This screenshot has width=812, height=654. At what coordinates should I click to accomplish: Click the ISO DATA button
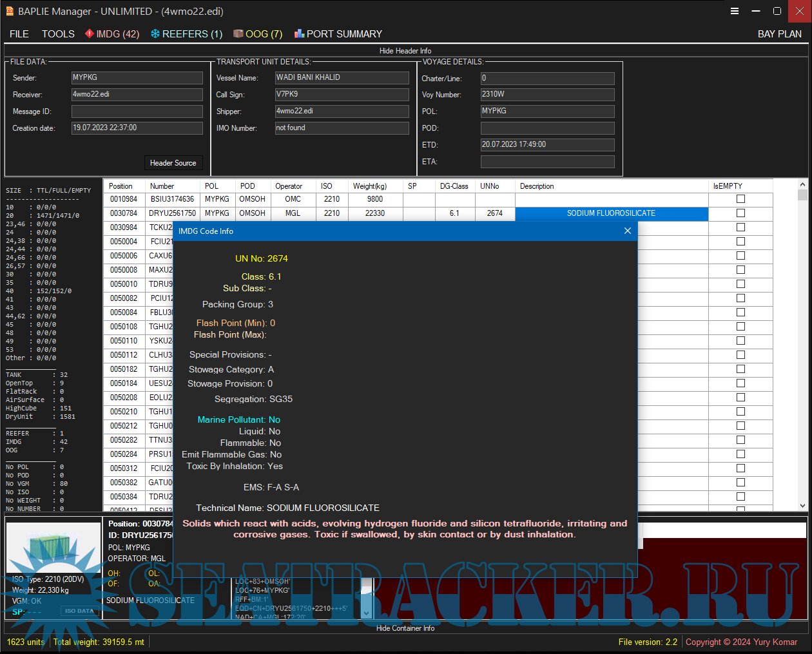(79, 611)
